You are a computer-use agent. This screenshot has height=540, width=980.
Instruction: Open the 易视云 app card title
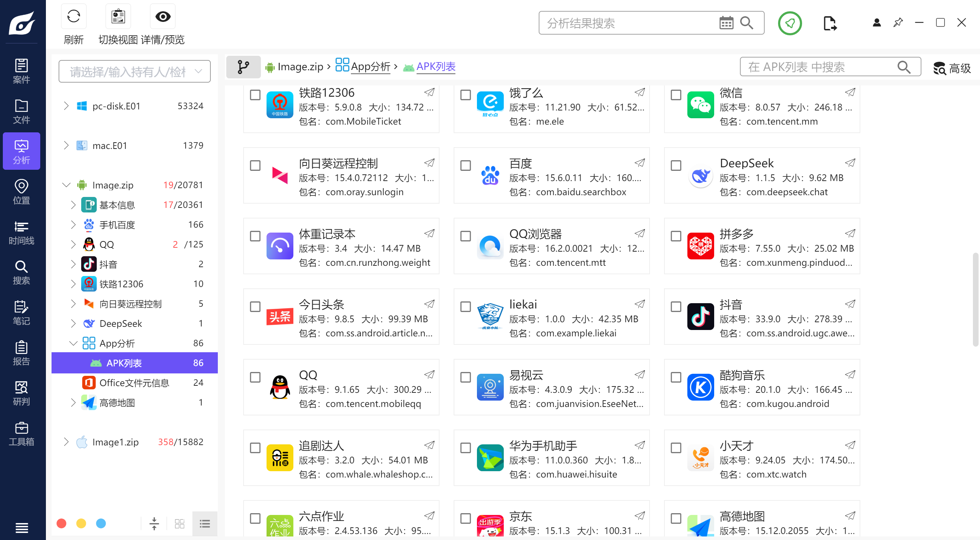click(x=526, y=375)
